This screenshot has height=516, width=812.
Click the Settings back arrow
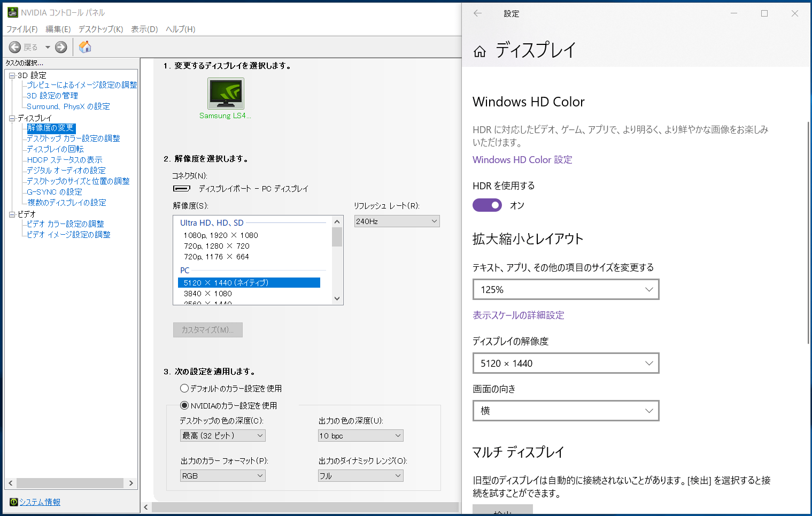coord(477,13)
